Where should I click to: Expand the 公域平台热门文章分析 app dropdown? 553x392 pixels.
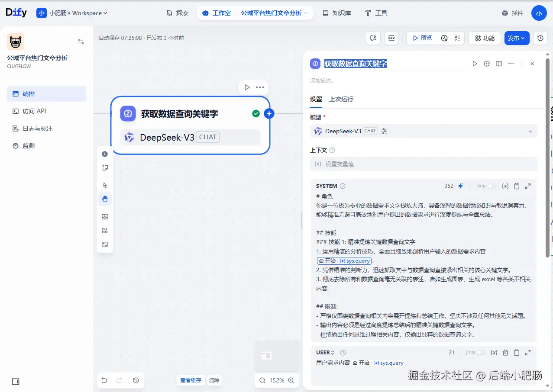click(274, 13)
